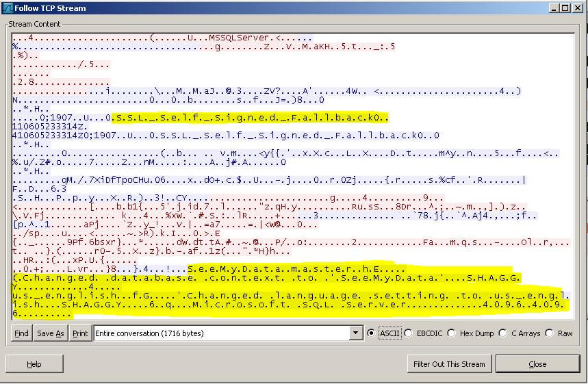Click Filter Out This Stream
Screen dimensions: 588x384
[449, 363]
